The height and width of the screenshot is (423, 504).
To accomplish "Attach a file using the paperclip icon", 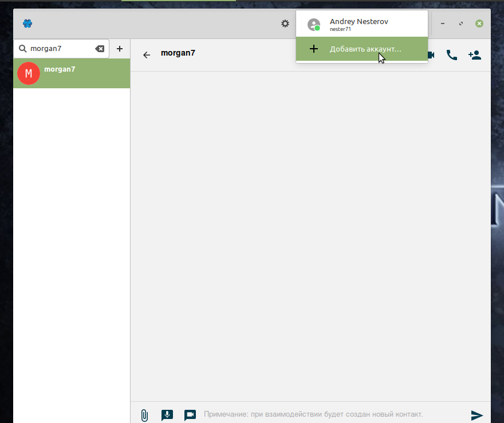I will [x=144, y=414].
